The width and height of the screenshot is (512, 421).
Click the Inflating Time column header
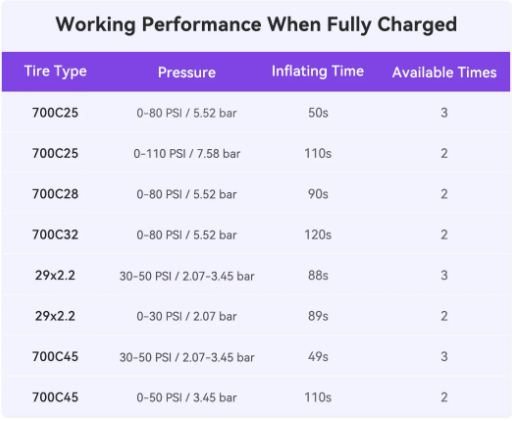click(x=318, y=72)
